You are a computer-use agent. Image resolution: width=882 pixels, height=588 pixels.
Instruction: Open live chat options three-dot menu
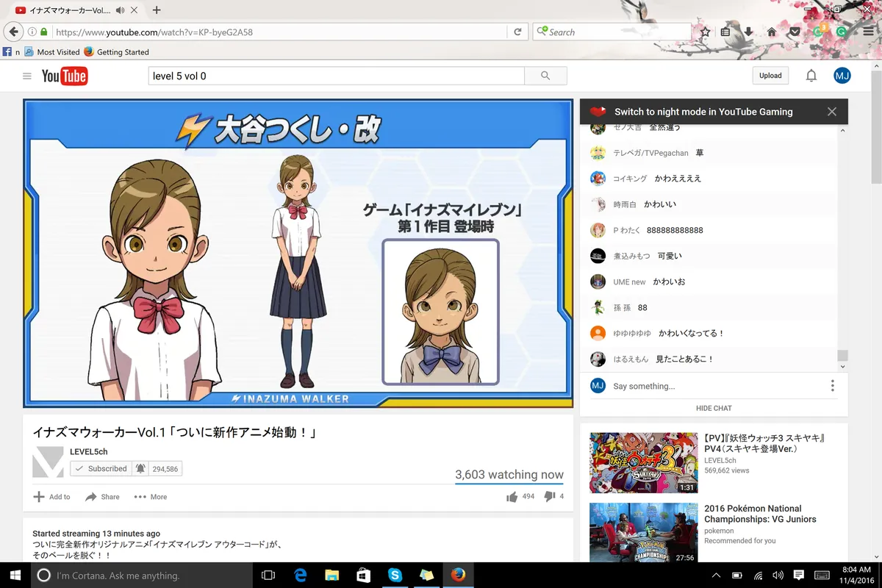click(x=833, y=386)
